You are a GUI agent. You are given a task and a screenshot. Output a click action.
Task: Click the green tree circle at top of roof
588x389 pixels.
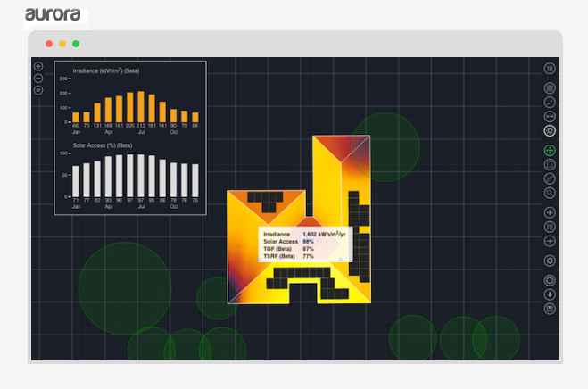pos(385,143)
